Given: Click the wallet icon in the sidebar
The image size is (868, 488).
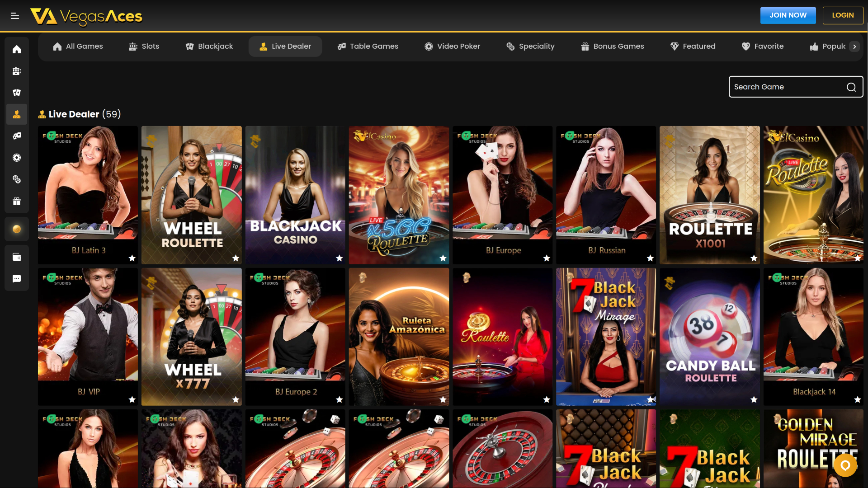Looking at the screenshot, I should click(17, 257).
